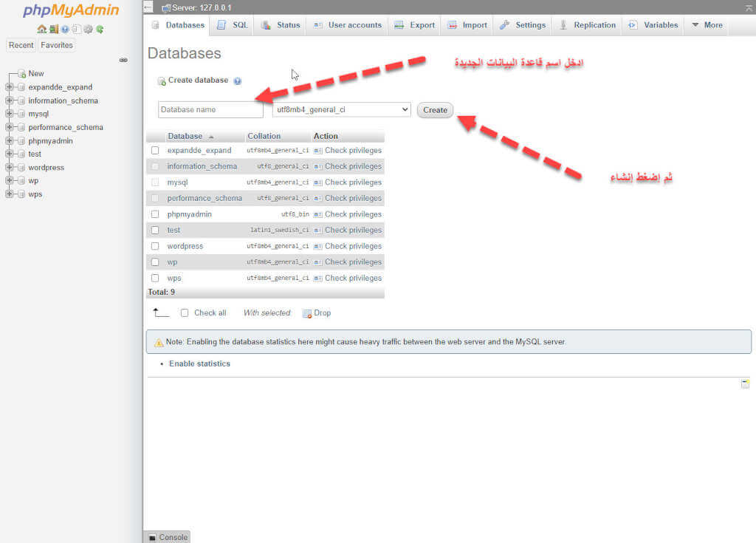
Task: Open the Favorites button in sidebar
Action: pos(57,45)
